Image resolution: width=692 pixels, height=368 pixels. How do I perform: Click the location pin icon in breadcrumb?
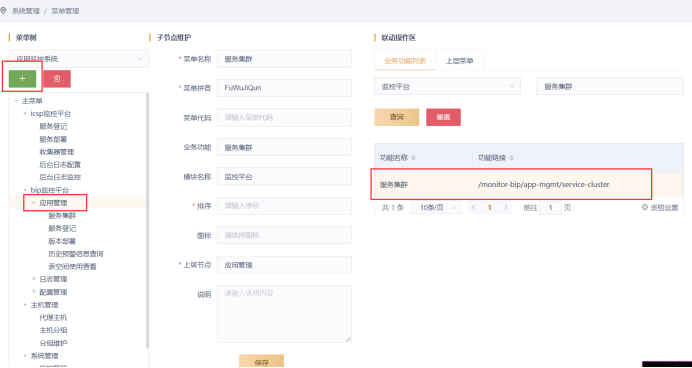[4, 11]
